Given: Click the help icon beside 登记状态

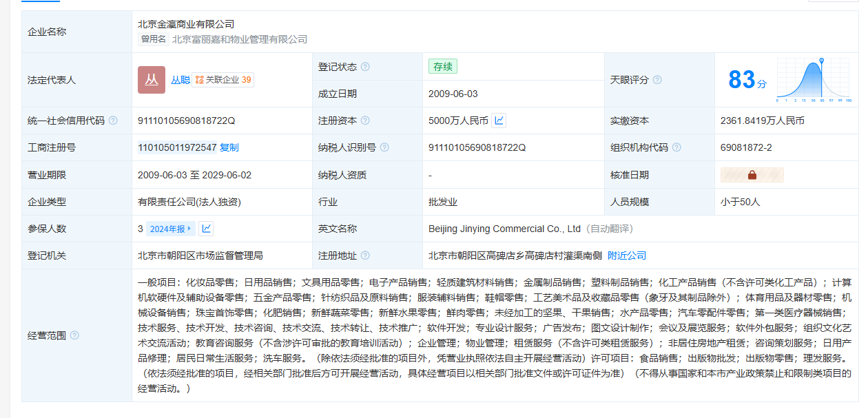Looking at the screenshot, I should tap(365, 67).
